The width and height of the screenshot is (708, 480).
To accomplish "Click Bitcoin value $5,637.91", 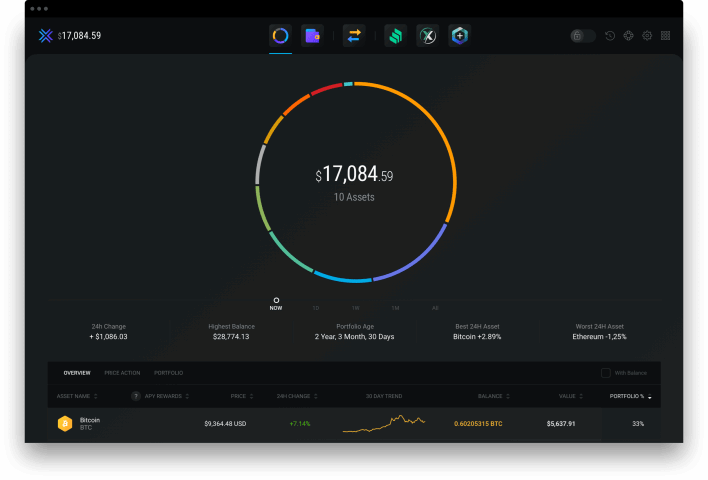I will click(x=561, y=424).
